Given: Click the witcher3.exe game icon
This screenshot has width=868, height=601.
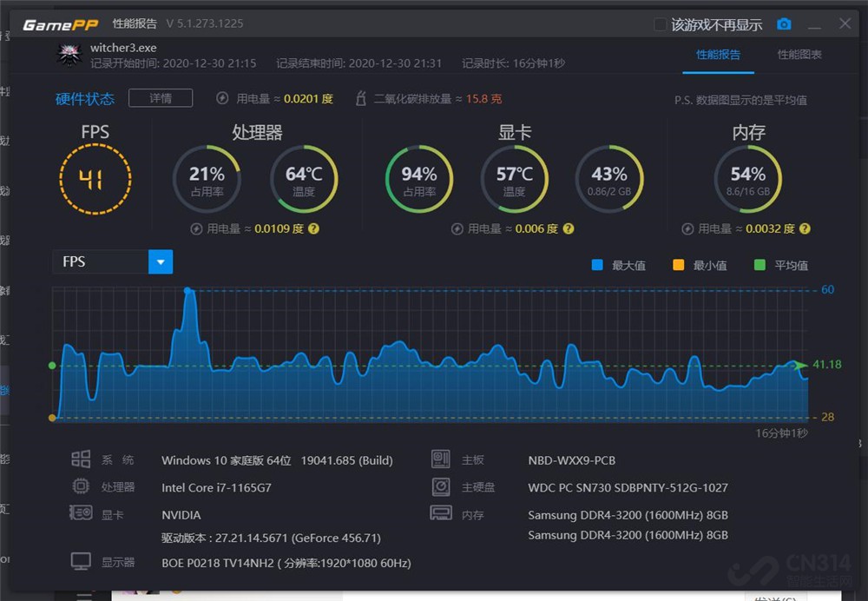Looking at the screenshot, I should point(69,55).
